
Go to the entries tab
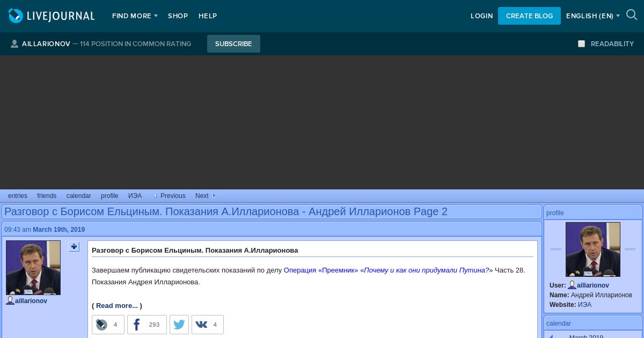click(x=18, y=196)
